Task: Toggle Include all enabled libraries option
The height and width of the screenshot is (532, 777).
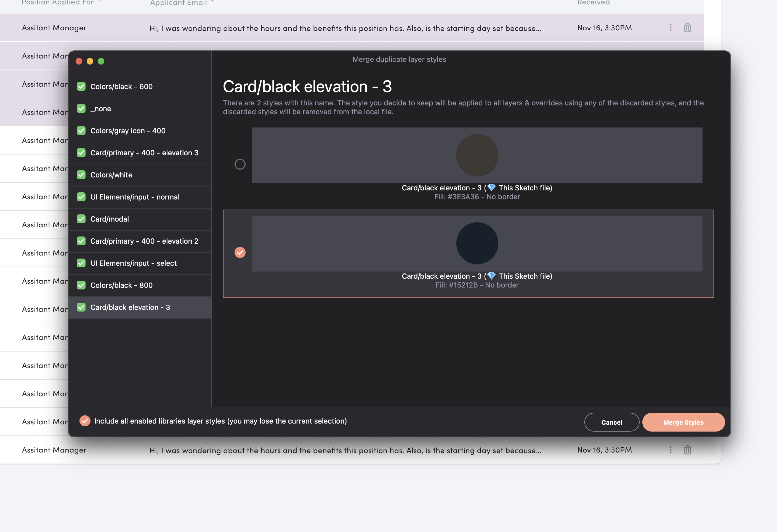Action: pos(85,421)
